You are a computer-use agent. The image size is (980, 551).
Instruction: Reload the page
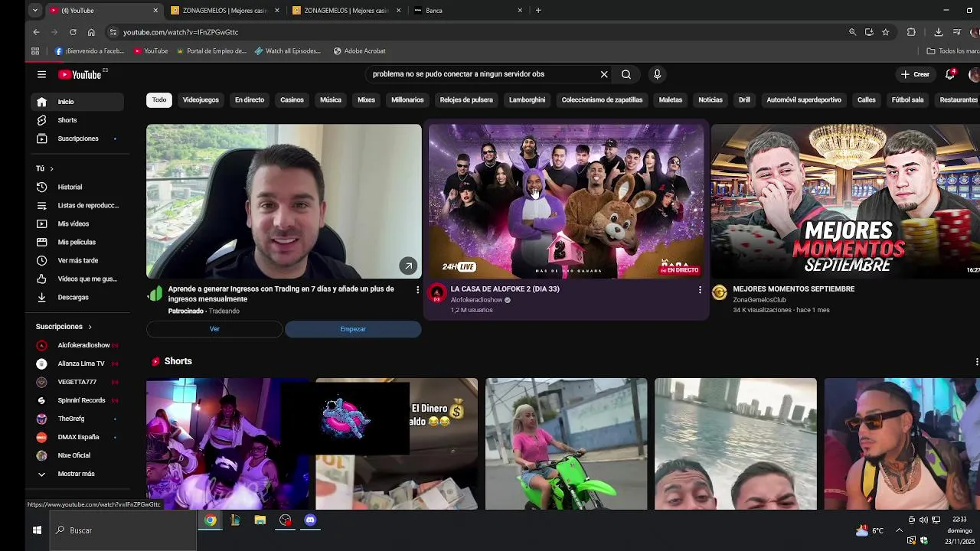[73, 32]
